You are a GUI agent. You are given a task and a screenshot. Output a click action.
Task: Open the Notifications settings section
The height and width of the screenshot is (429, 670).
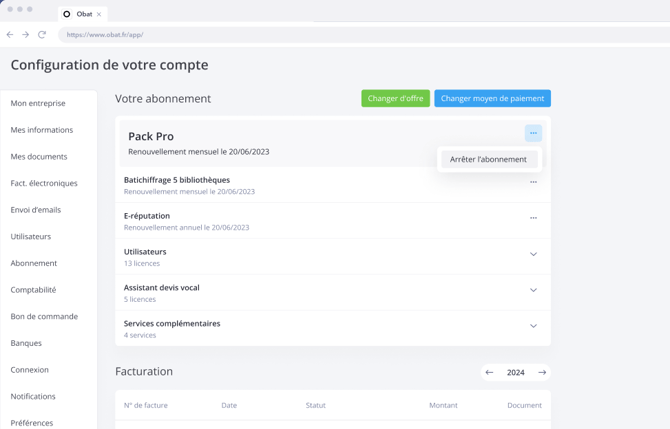tap(33, 396)
